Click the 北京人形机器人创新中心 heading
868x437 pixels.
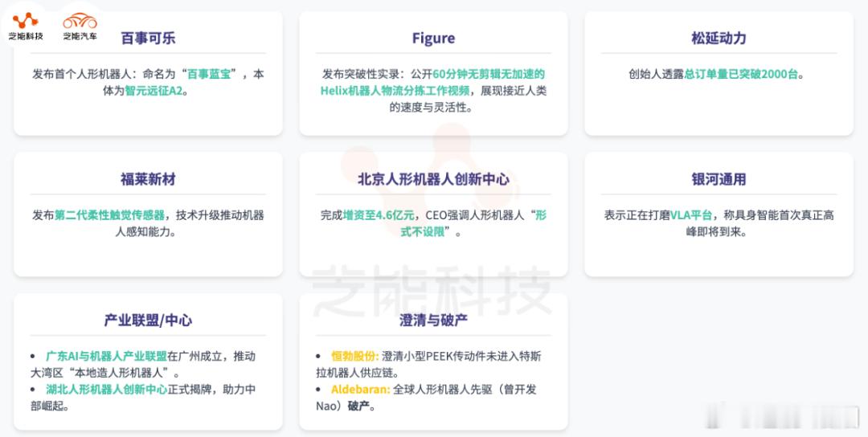coord(433,179)
